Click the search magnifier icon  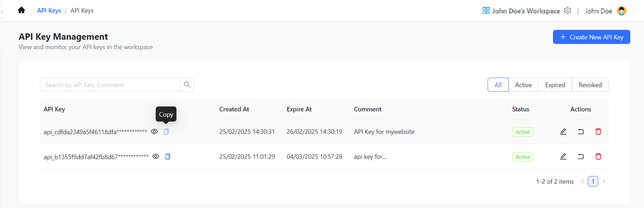187,84
